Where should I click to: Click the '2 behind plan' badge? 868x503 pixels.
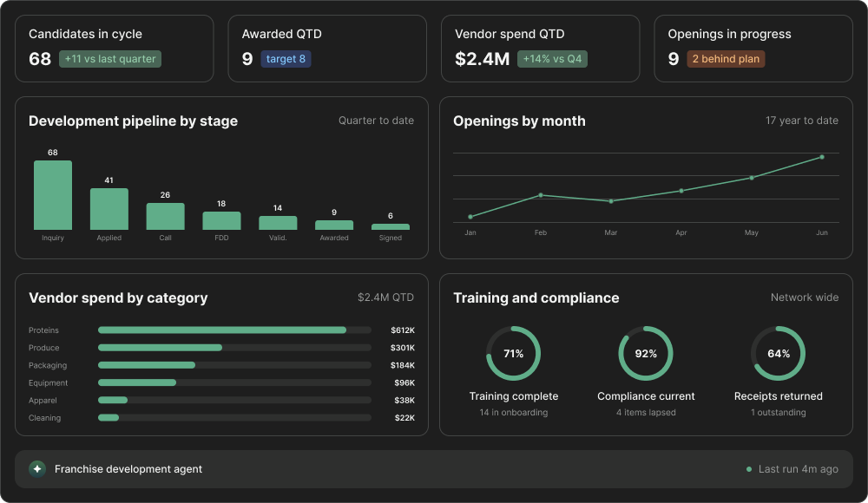[x=726, y=59]
